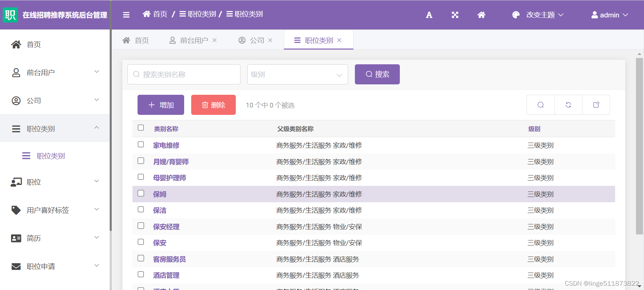Click the export icon in table toolbar
This screenshot has width=644, height=290.
tap(596, 105)
